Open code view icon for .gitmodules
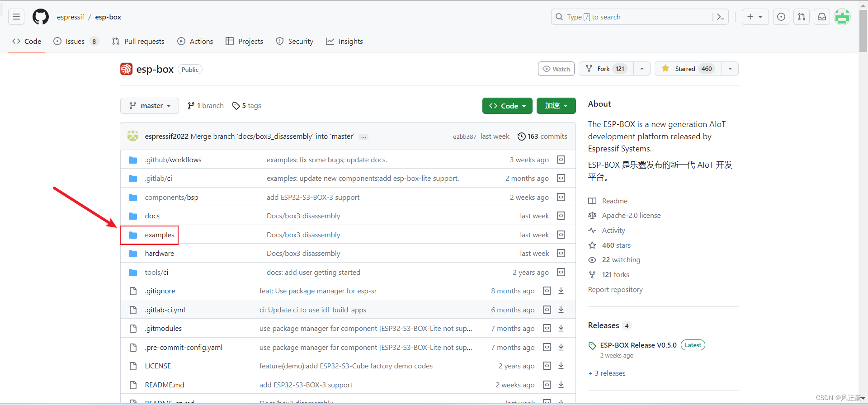 coord(547,328)
